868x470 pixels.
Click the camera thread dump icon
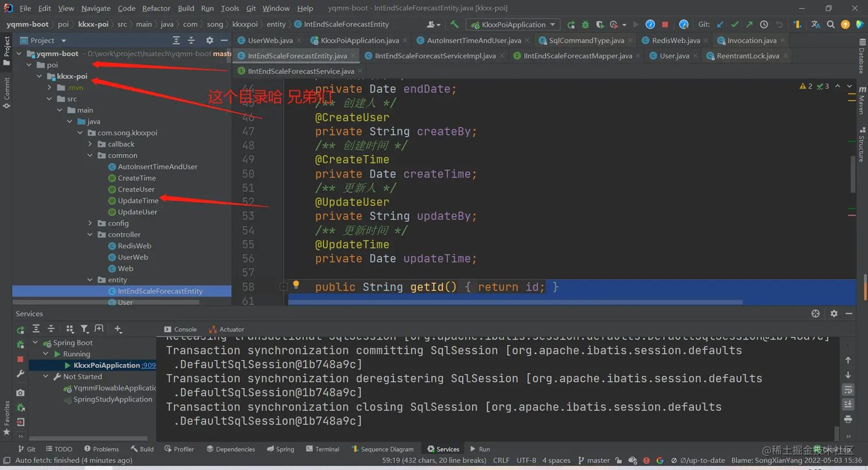(20, 392)
